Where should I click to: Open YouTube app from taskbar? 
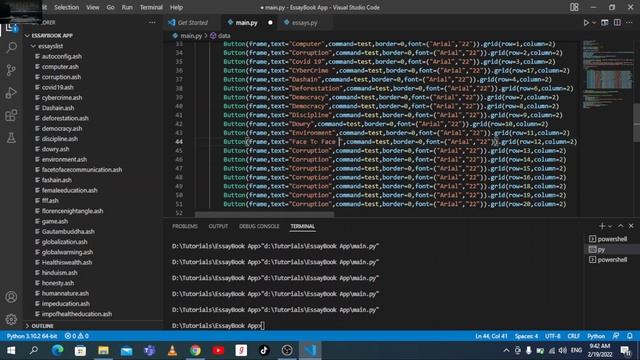pos(218,350)
